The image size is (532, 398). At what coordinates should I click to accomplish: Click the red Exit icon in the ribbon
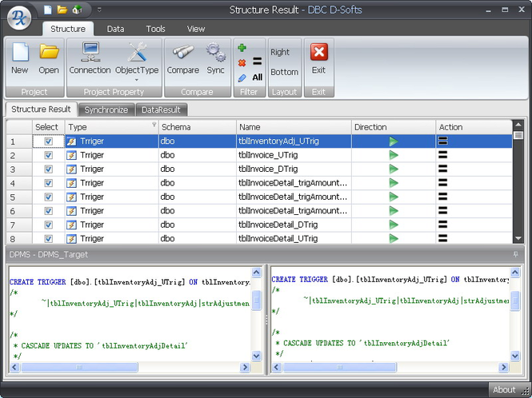coord(319,52)
